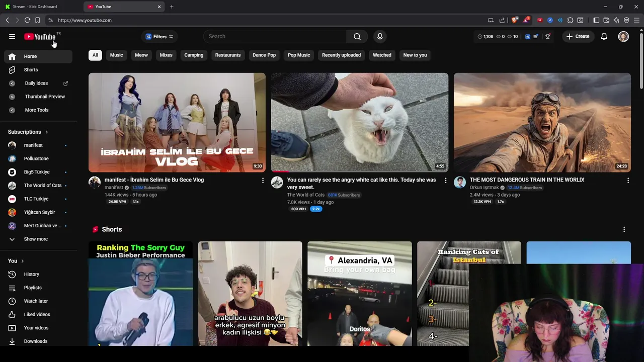Select the Camping filter chip
This screenshot has width=644, height=362.
point(194,55)
